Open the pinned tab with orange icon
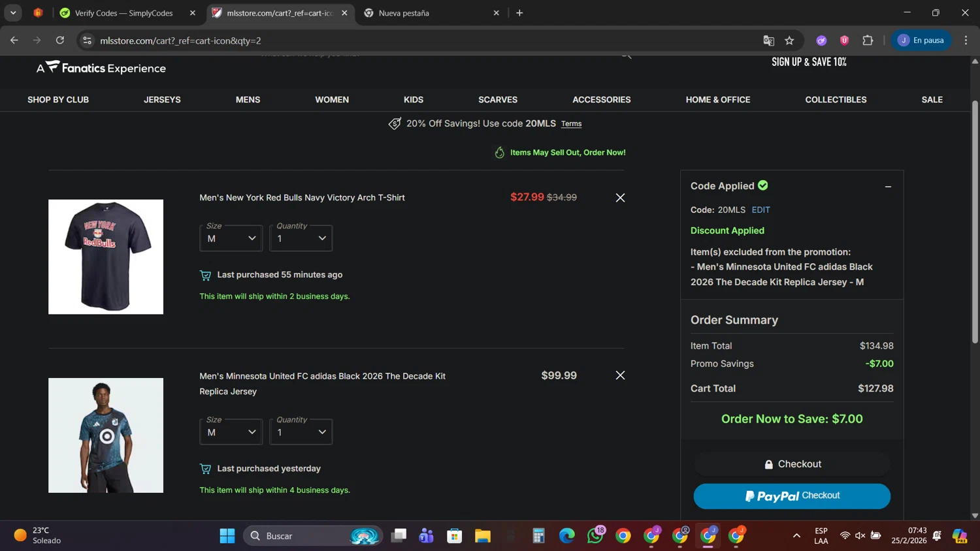980x551 pixels. 38,13
